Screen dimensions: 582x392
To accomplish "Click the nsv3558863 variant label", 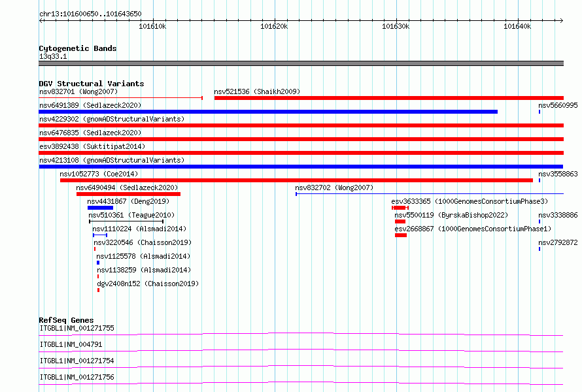I will coord(558,174).
